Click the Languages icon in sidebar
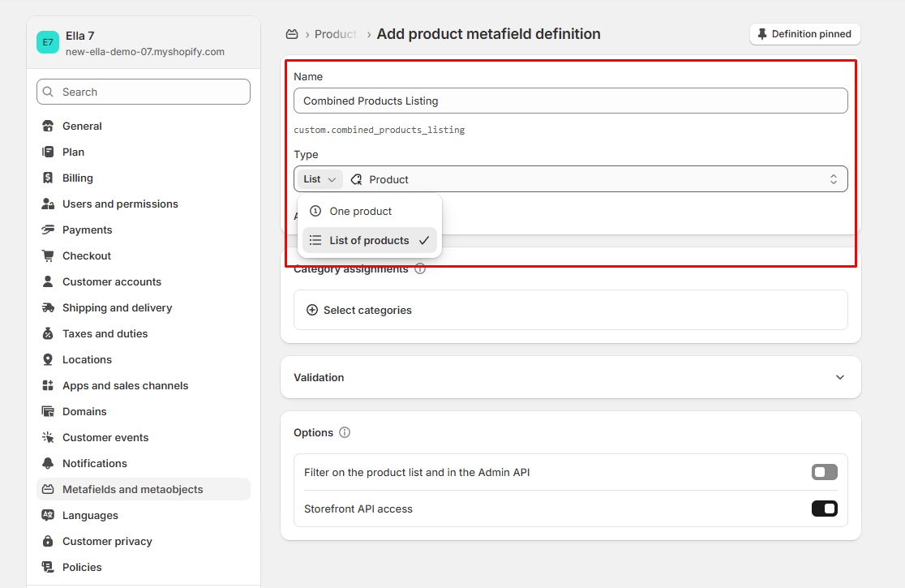Image resolution: width=905 pixels, height=588 pixels. [48, 515]
